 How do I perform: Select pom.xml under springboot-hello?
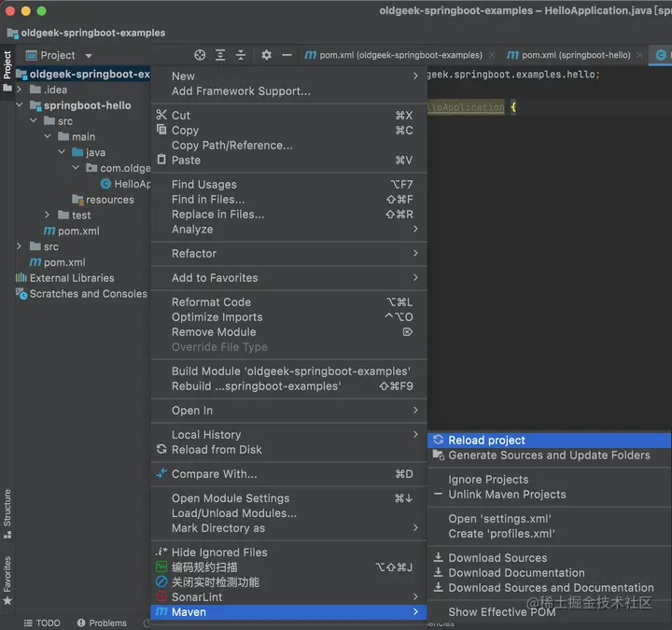71,231
